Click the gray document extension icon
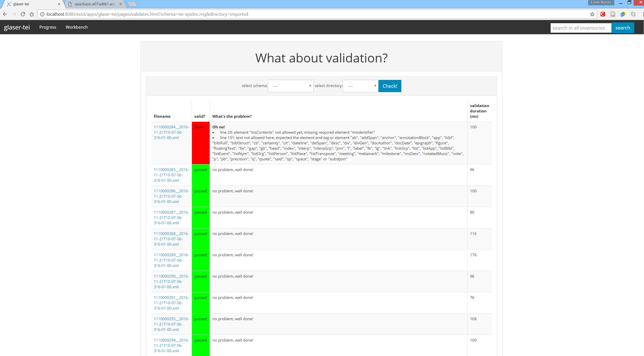The width and height of the screenshot is (644, 356). 613,14
